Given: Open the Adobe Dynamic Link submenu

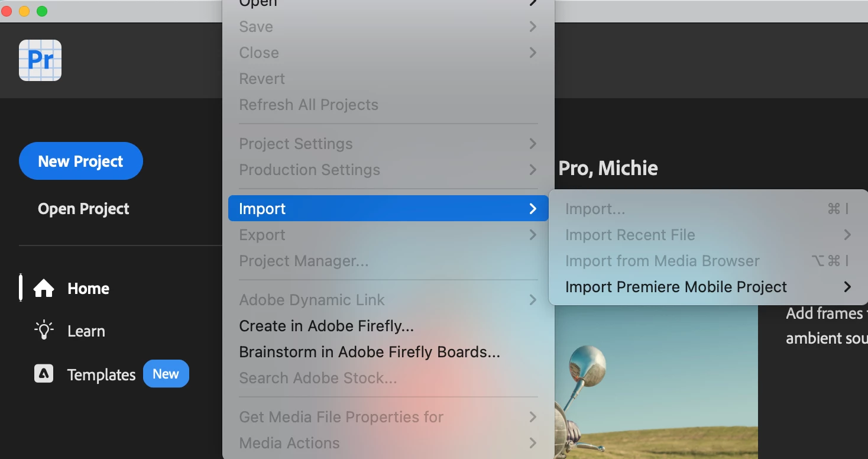Looking at the screenshot, I should pyautogui.click(x=388, y=300).
